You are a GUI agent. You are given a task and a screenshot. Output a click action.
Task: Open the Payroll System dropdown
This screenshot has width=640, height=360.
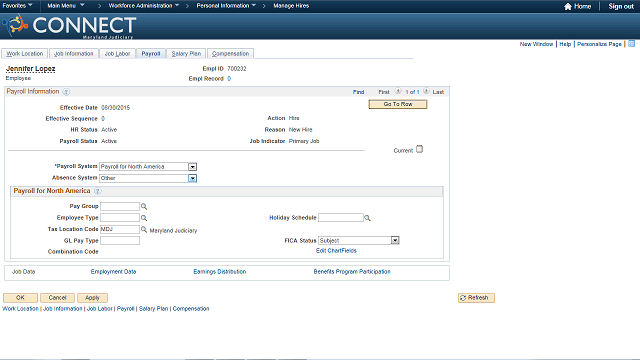(192, 167)
